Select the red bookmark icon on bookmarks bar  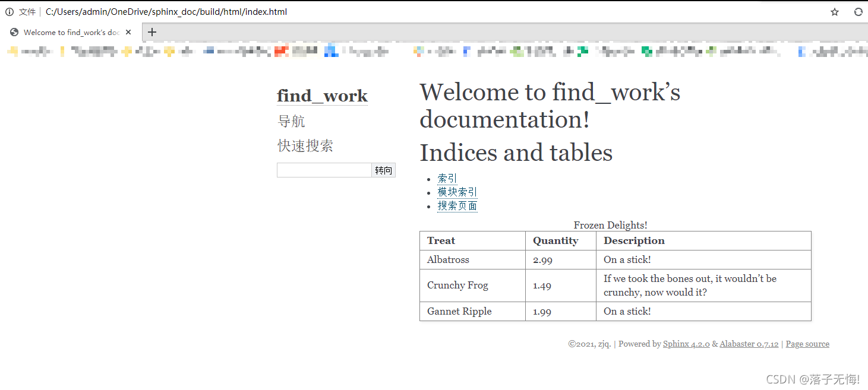coord(281,50)
